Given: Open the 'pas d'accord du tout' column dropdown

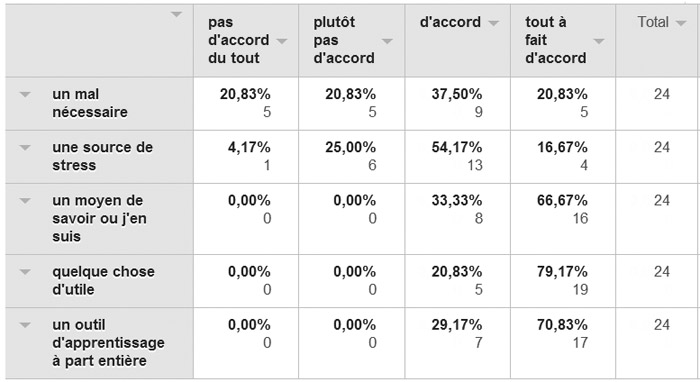Looking at the screenshot, I should pyautogui.click(x=282, y=41).
